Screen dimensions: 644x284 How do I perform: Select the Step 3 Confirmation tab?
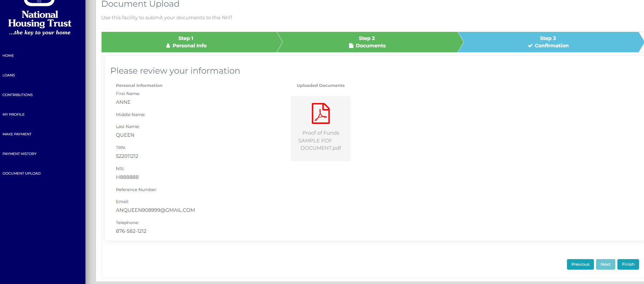(x=548, y=42)
